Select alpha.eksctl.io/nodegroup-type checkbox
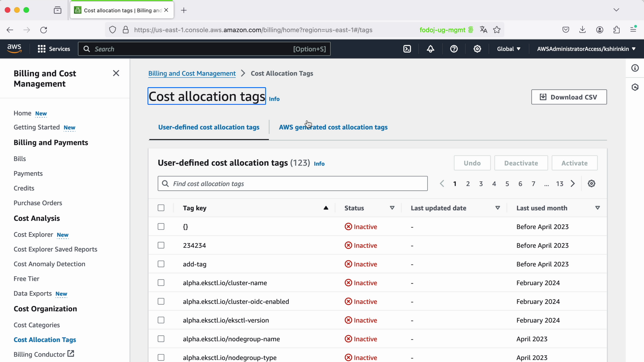This screenshot has height=362, width=644. [x=161, y=358]
